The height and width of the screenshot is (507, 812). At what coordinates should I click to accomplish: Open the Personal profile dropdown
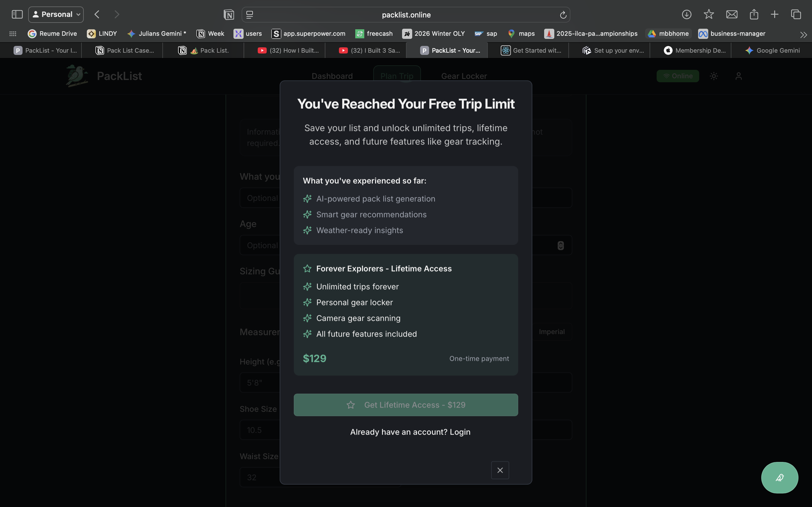point(56,14)
